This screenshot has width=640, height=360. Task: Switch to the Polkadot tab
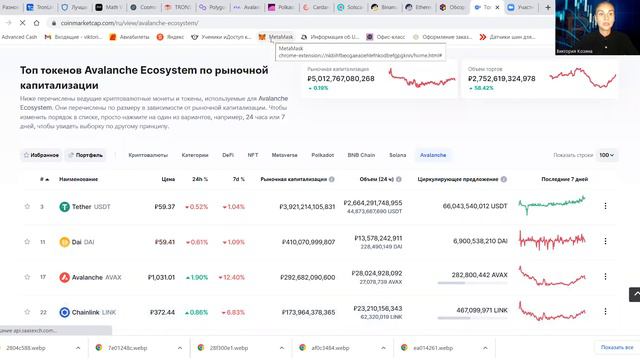coord(322,155)
